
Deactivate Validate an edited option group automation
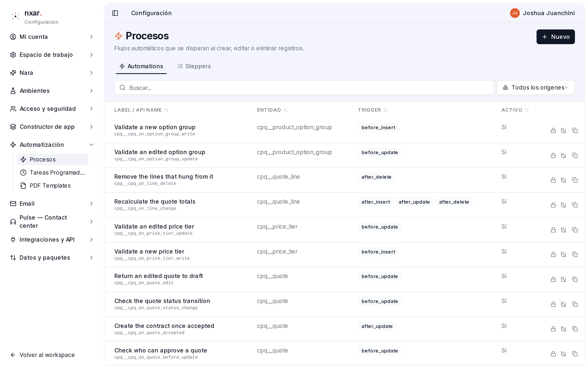coord(564,156)
